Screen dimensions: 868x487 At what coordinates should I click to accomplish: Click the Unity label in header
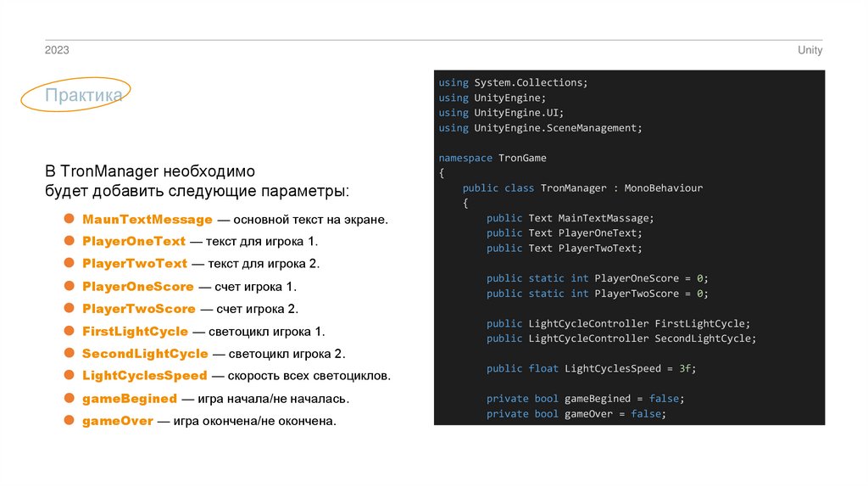click(x=810, y=51)
